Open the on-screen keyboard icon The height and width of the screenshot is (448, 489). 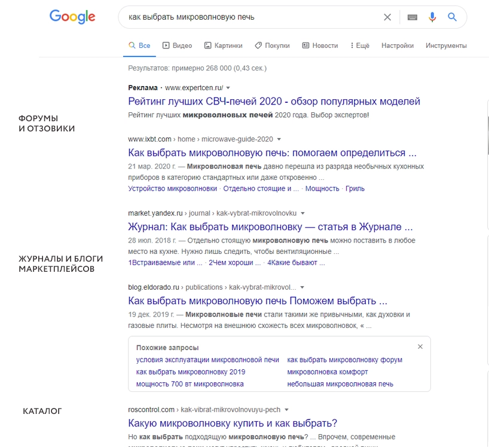coord(412,17)
